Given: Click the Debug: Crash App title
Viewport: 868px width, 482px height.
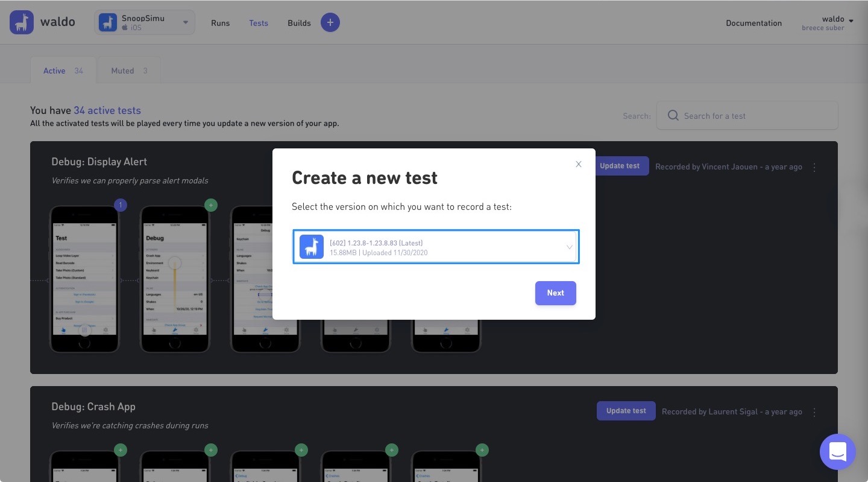Looking at the screenshot, I should (93, 407).
